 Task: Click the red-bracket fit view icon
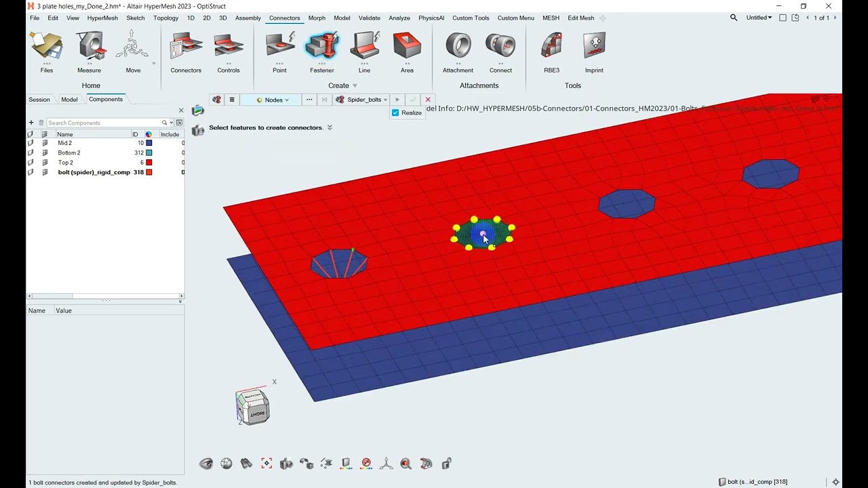coord(267,464)
